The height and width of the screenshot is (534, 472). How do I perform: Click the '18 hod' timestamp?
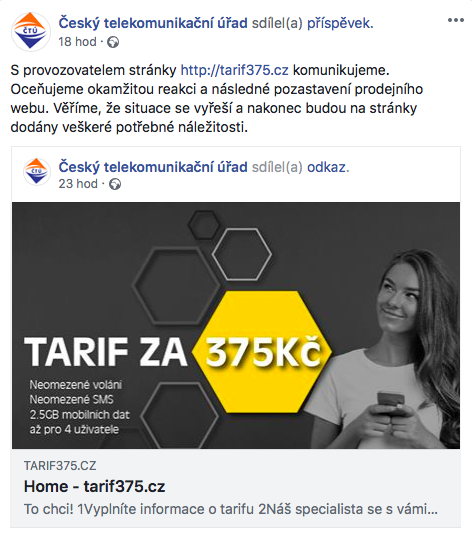point(77,42)
